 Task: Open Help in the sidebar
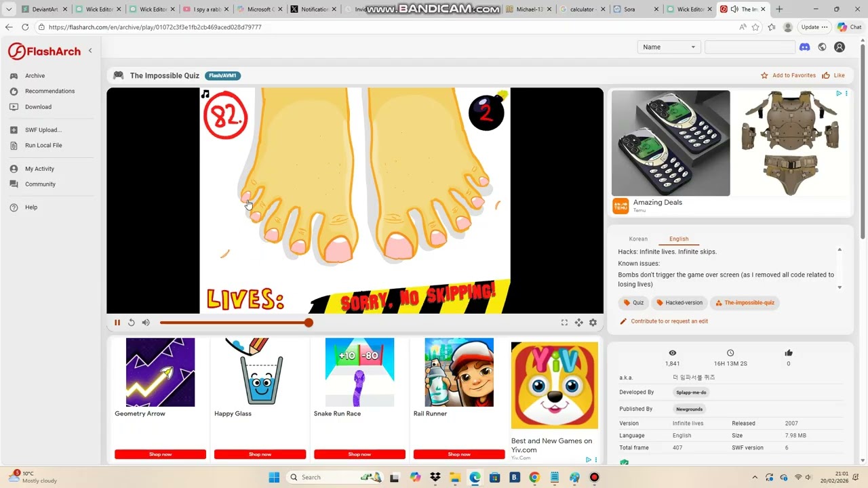tap(31, 207)
